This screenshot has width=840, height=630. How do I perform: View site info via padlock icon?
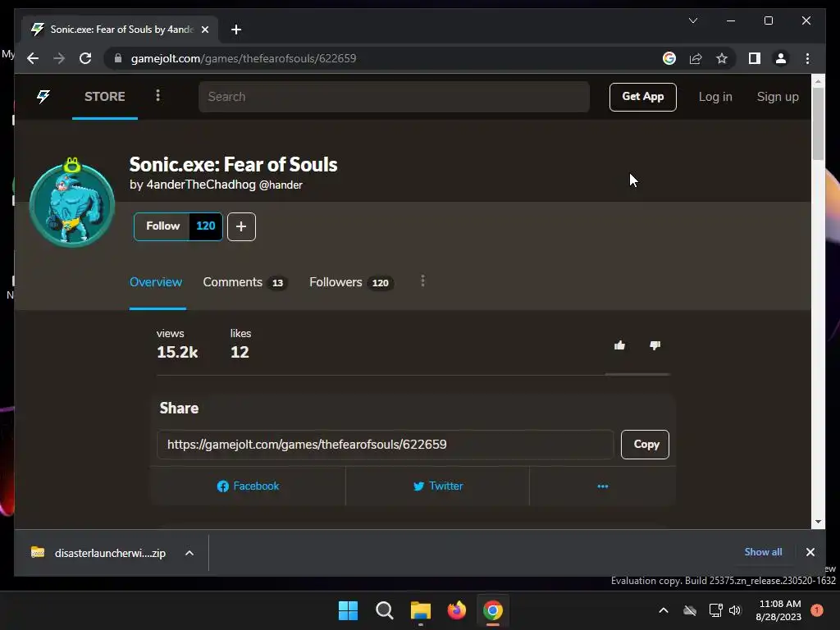[x=118, y=58]
